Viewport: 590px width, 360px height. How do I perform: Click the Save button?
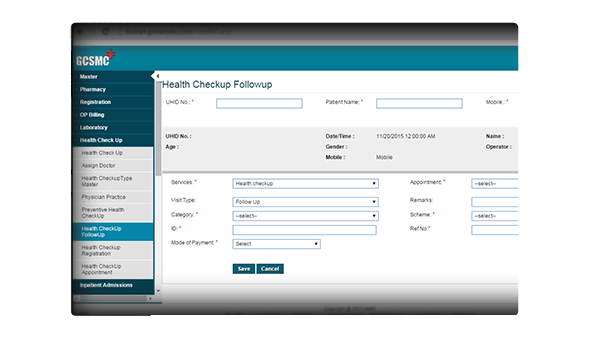[x=243, y=269]
